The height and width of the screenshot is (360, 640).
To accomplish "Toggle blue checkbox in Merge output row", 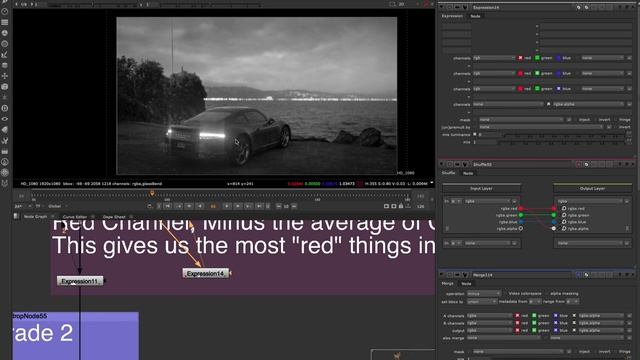I will pyautogui.click(x=555, y=330).
